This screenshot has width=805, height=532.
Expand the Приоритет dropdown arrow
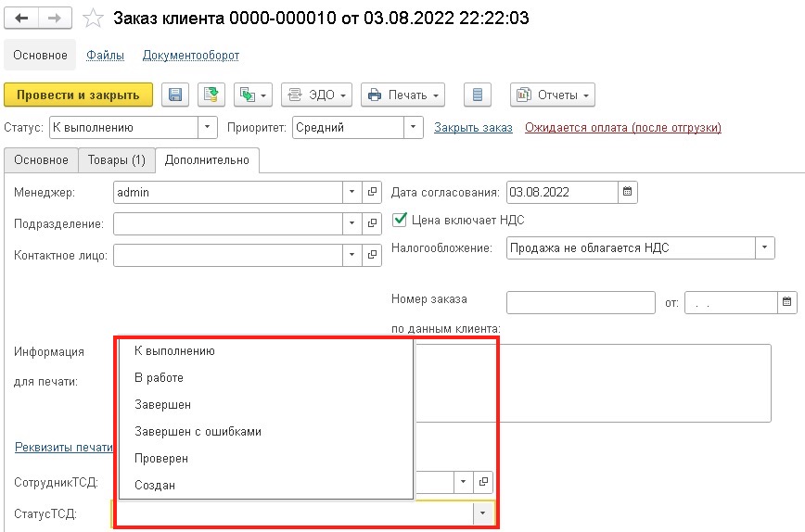point(414,127)
